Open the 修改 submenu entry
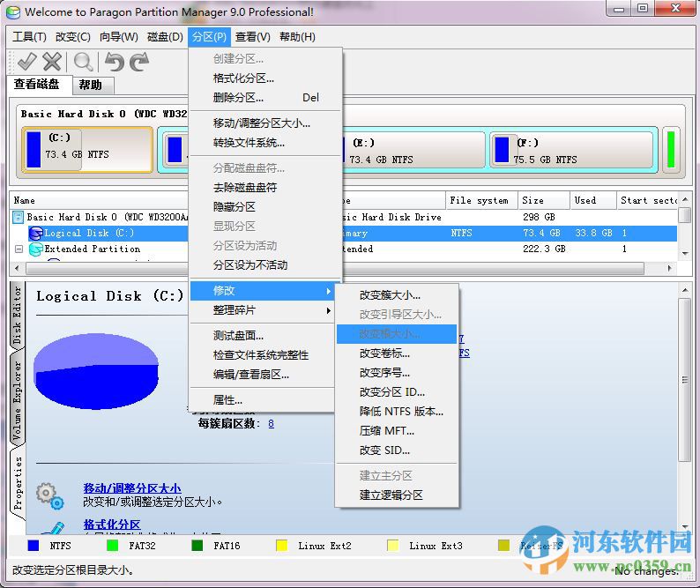 pos(263,291)
